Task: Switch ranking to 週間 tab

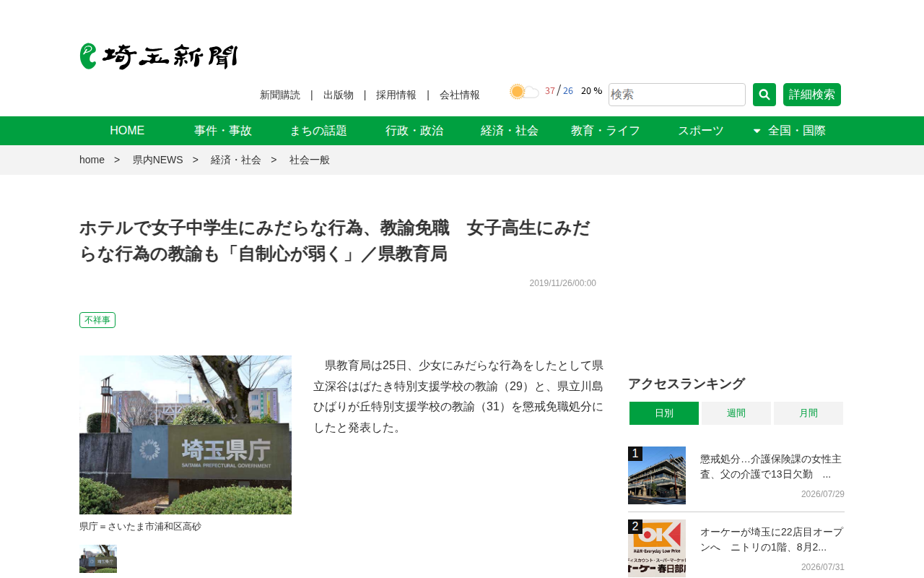Action: 736,413
